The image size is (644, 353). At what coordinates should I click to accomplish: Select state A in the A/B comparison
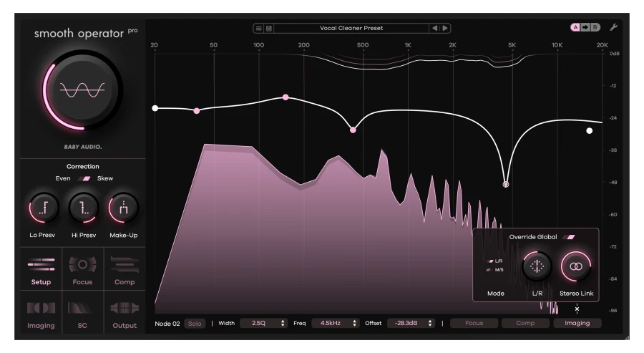575,27
